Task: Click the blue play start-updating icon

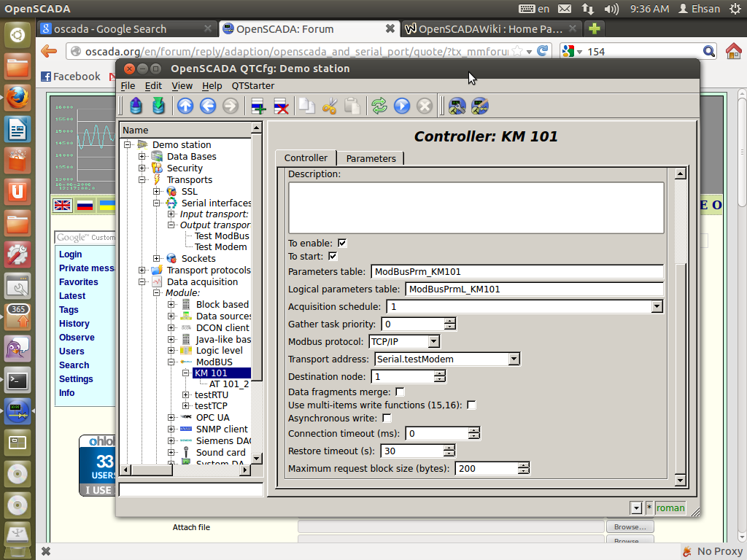Action: 401,106
